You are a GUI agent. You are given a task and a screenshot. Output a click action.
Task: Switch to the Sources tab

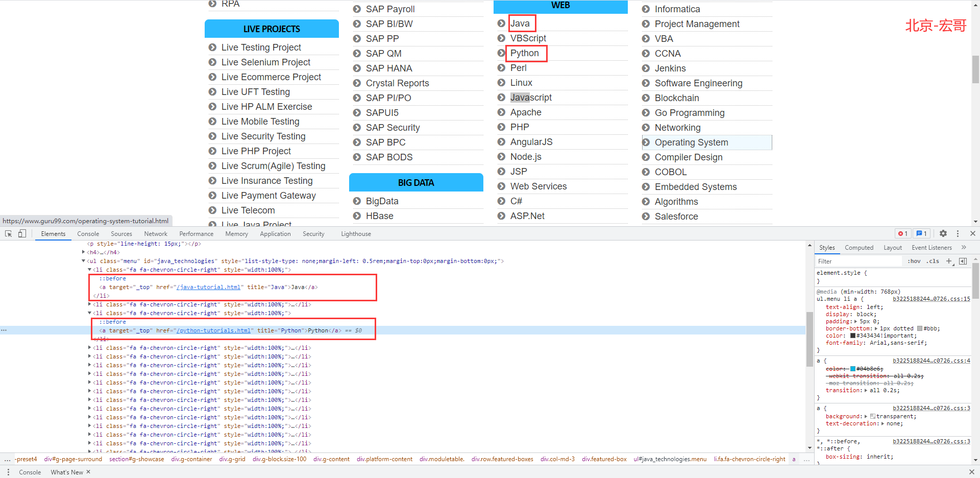(x=121, y=234)
